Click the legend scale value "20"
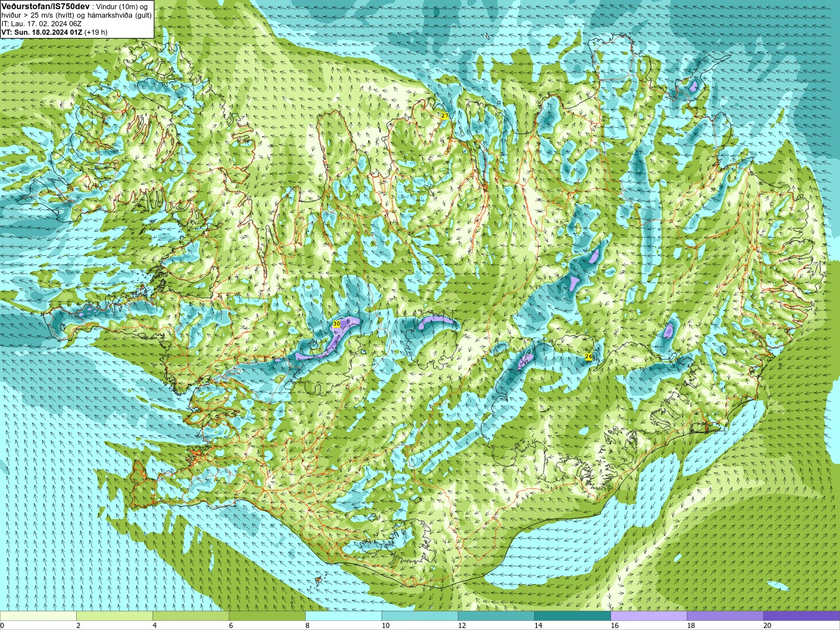Image resolution: width=840 pixels, height=630 pixels. (x=767, y=625)
